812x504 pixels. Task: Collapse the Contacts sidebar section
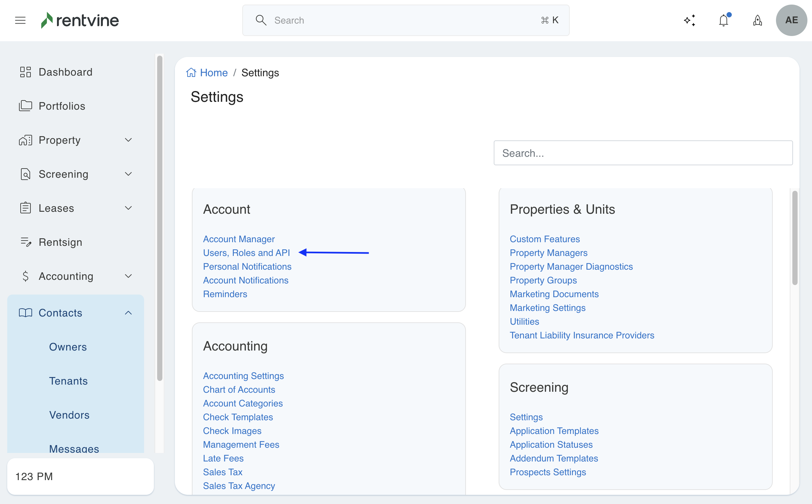128,313
